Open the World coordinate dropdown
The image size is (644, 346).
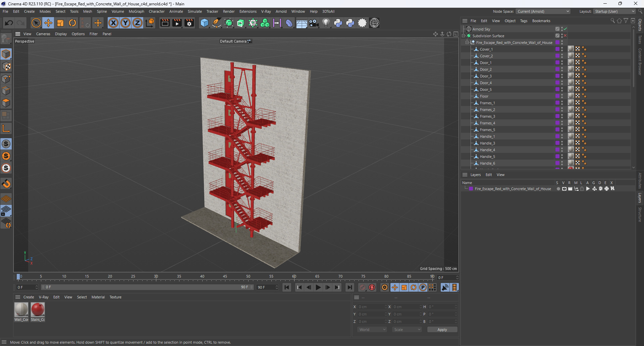372,330
